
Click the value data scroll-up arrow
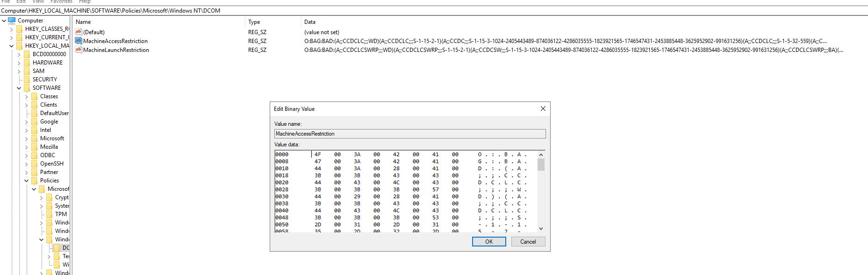(x=541, y=154)
